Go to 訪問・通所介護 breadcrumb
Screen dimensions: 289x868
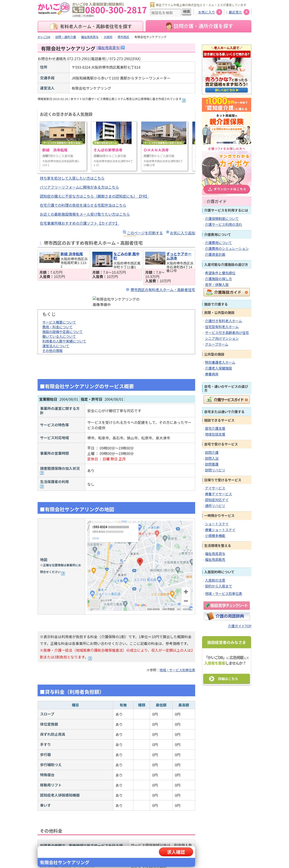(x=65, y=37)
